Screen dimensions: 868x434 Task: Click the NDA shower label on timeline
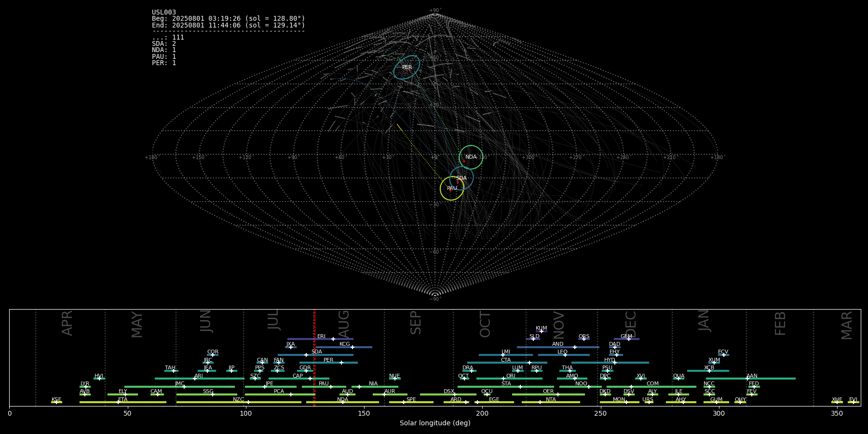(343, 400)
